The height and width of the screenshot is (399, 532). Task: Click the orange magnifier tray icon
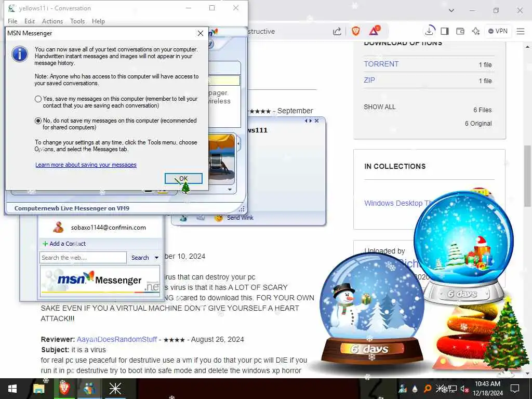coord(428,389)
